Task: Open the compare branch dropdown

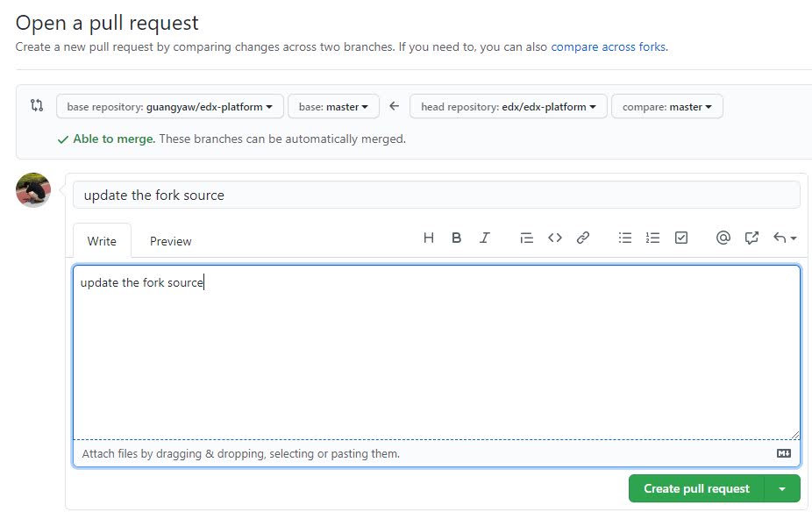Action: [x=666, y=107]
